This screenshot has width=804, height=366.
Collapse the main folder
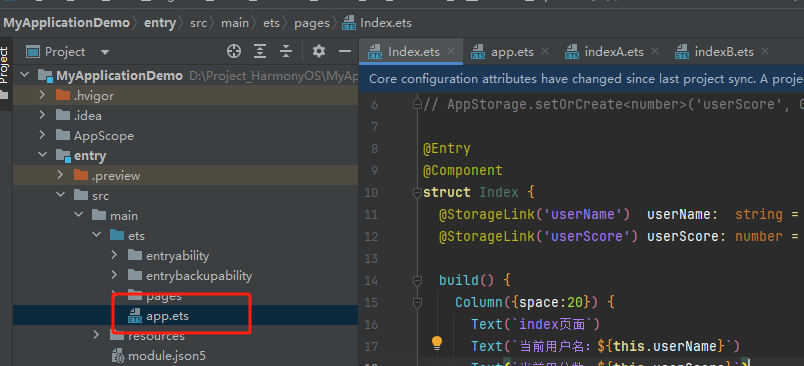(x=78, y=215)
